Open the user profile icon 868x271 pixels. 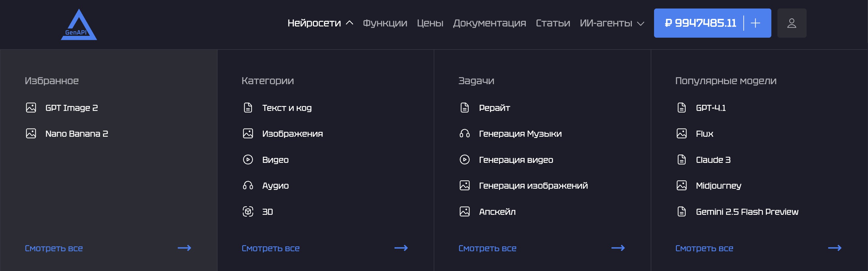tap(791, 23)
